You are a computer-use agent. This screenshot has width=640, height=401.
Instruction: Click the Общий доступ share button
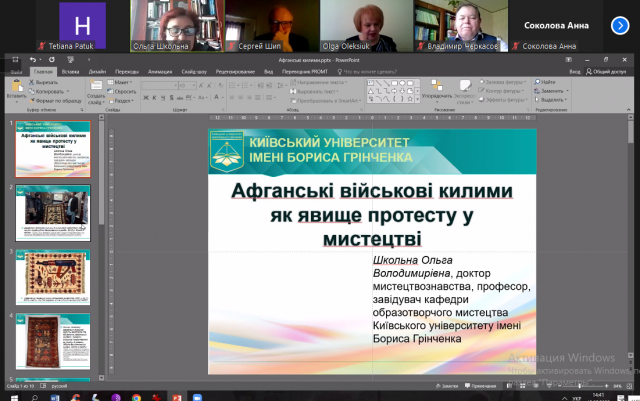(x=603, y=71)
